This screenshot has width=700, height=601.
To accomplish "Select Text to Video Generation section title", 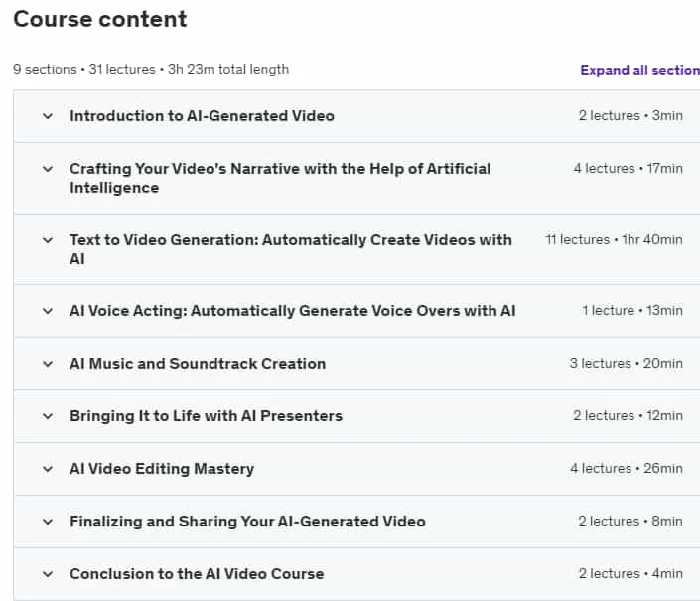I will [291, 249].
